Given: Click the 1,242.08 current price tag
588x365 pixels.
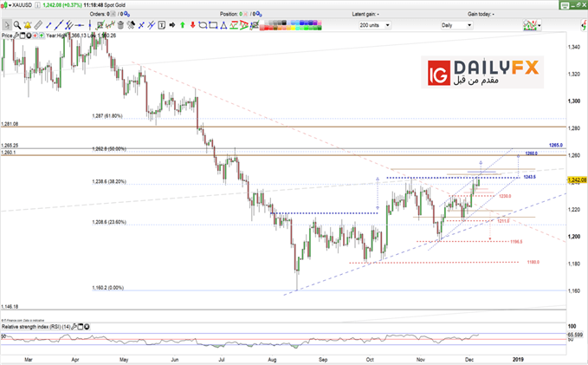Looking at the screenshot, I should pos(577,180).
